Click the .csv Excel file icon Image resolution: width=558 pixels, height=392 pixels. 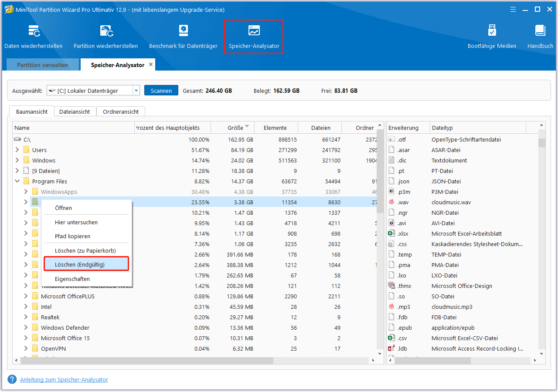(391, 338)
